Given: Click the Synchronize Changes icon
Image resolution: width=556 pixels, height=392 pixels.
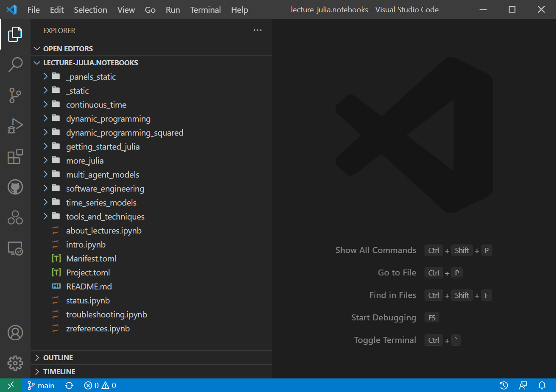Looking at the screenshot, I should (x=69, y=385).
